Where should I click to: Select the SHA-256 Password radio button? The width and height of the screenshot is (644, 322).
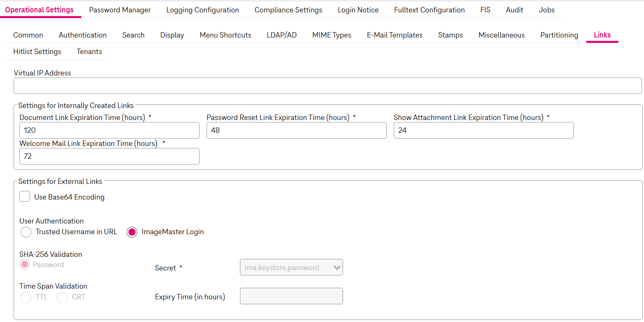click(25, 265)
